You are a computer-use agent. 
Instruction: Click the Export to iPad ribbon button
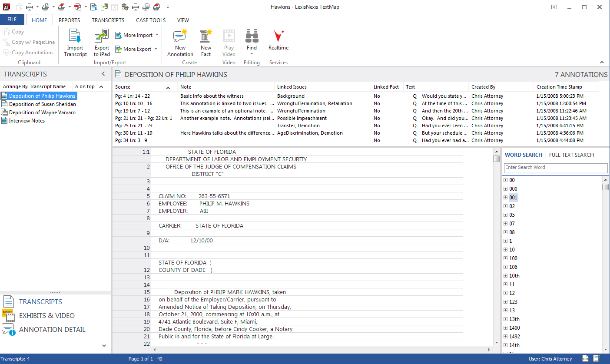coord(102,43)
